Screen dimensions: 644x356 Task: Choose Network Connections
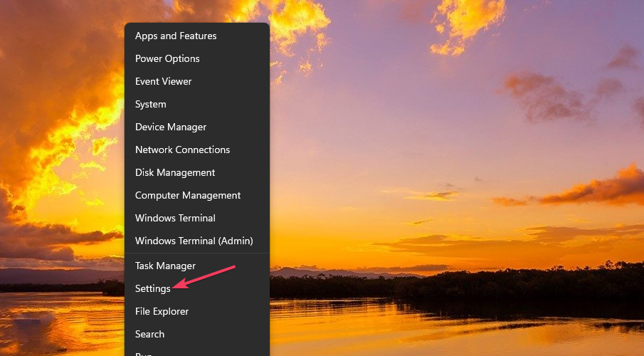tap(182, 150)
